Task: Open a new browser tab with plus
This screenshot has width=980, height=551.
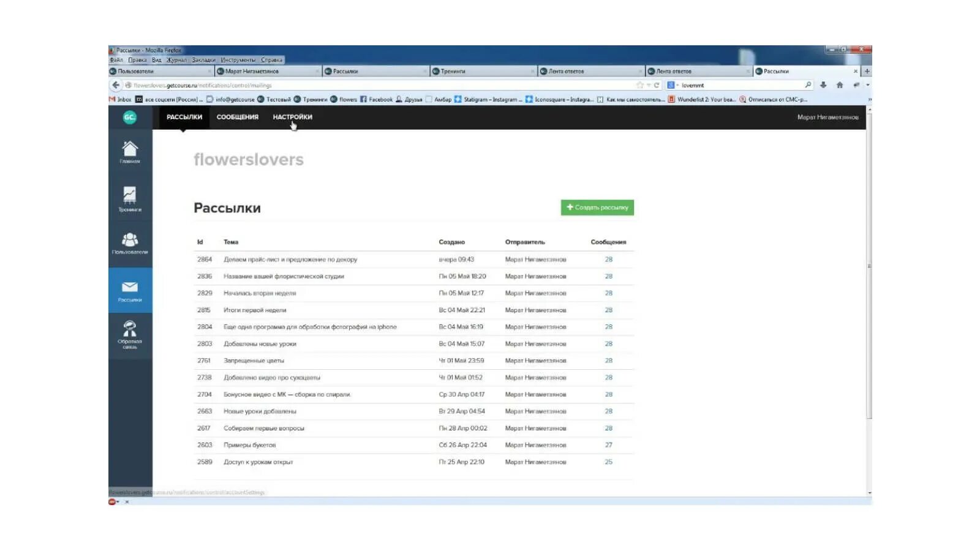Action: pos(867,71)
